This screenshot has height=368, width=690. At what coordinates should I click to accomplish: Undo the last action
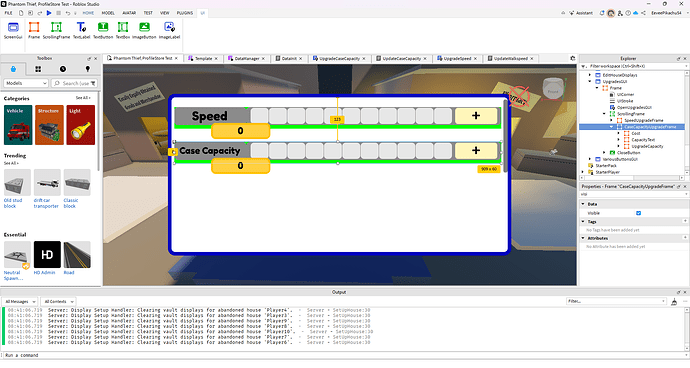click(68, 13)
